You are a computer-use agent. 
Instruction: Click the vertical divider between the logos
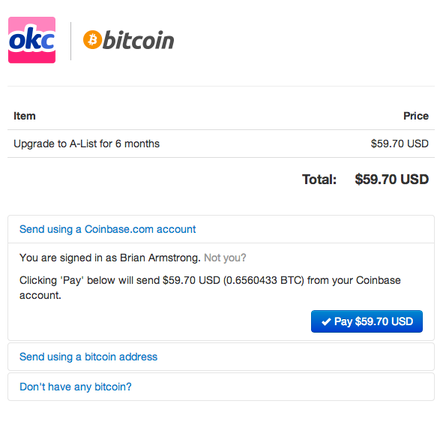click(71, 41)
